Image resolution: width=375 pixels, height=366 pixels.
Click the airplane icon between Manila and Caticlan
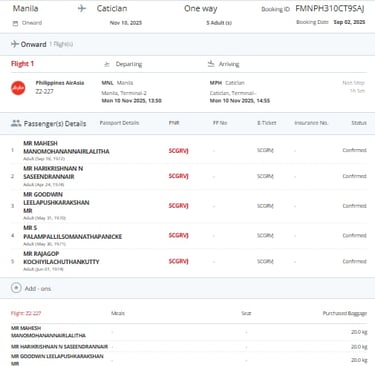(x=82, y=8)
